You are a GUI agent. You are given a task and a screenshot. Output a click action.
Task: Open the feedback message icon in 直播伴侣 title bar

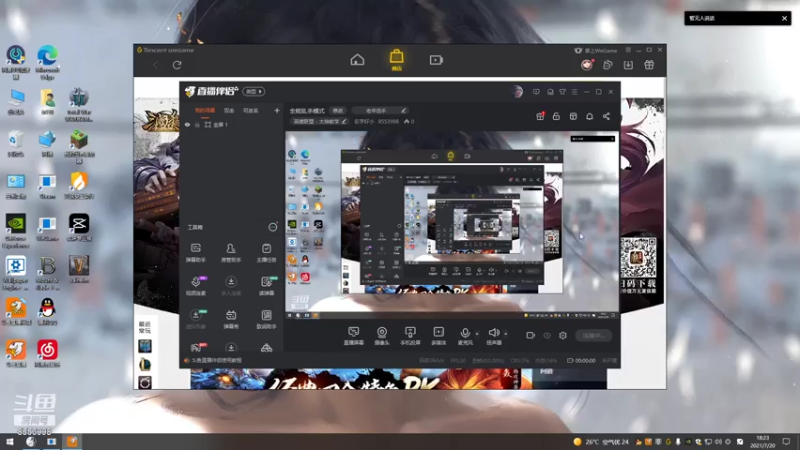(x=536, y=92)
